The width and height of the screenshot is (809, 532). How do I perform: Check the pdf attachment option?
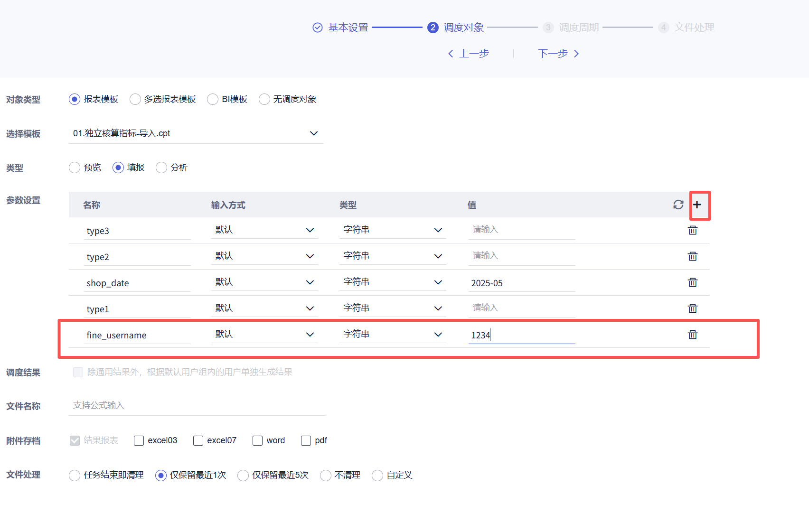click(x=306, y=441)
